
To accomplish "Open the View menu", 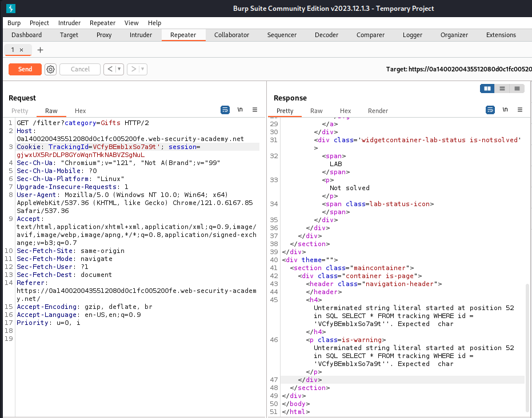I will point(131,23).
